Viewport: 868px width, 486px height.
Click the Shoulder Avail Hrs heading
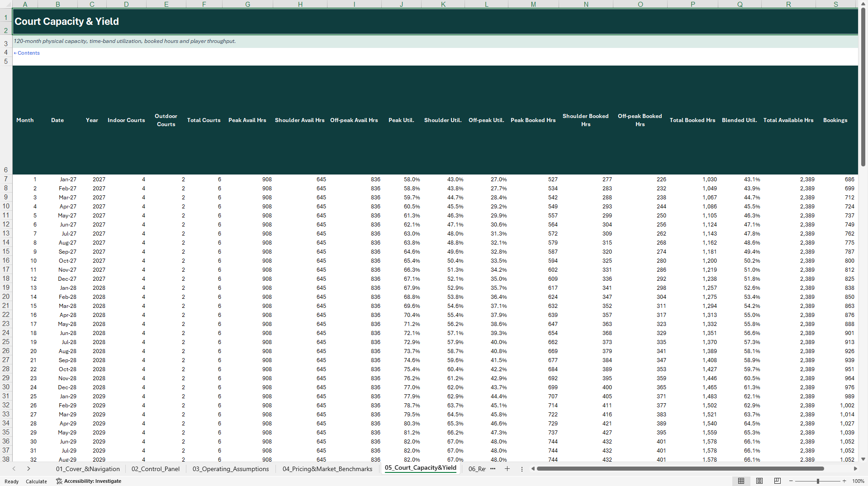click(300, 120)
